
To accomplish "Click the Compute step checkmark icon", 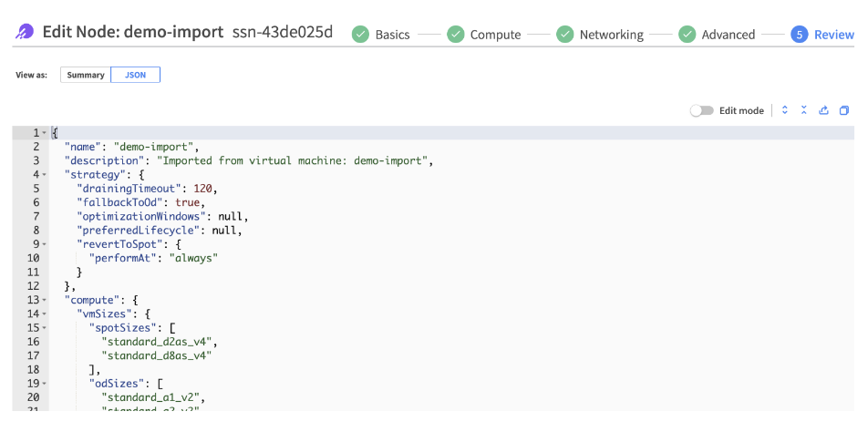I will click(455, 35).
